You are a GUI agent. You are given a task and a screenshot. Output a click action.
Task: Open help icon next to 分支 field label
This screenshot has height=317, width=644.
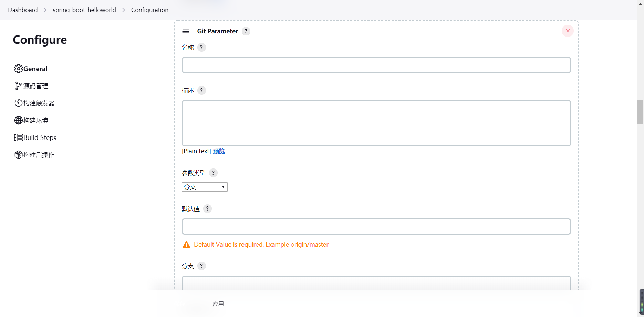click(x=201, y=266)
